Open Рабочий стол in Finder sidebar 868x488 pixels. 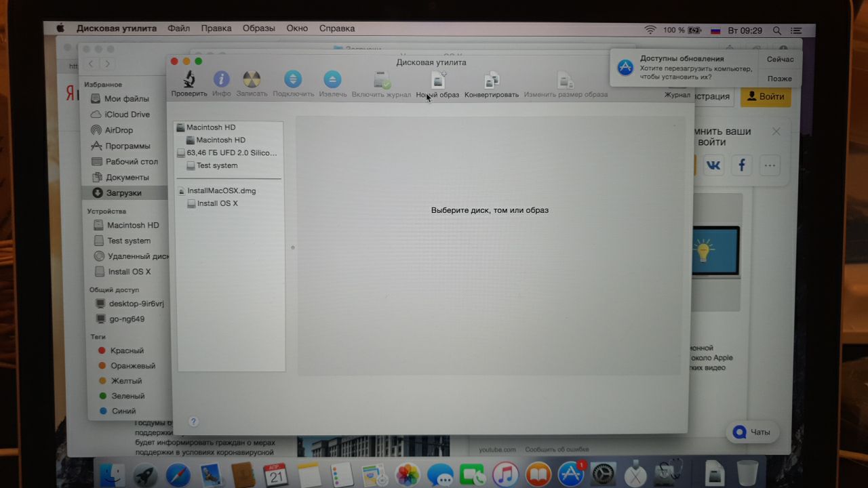coord(125,161)
